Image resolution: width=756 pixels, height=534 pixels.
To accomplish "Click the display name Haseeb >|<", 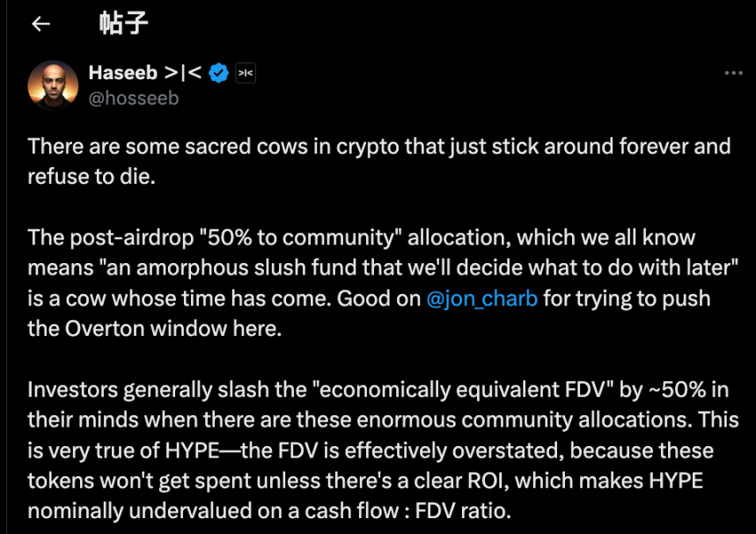I will coord(145,73).
